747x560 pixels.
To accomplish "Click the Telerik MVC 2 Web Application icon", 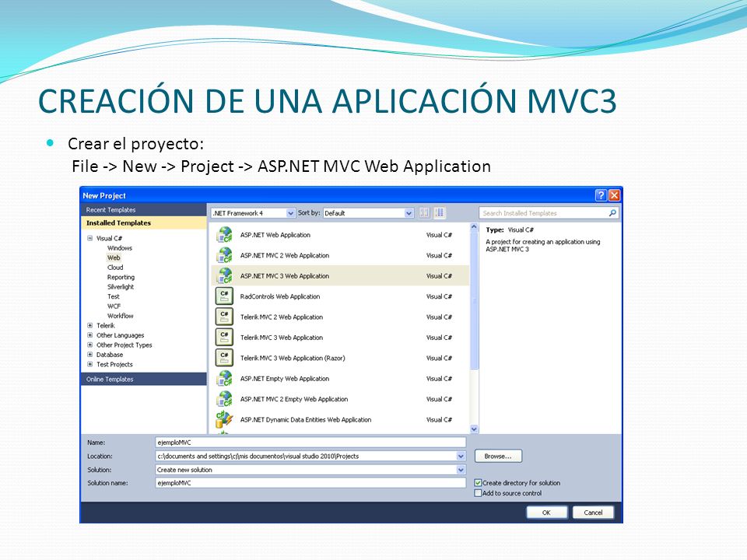I will pyautogui.click(x=224, y=317).
